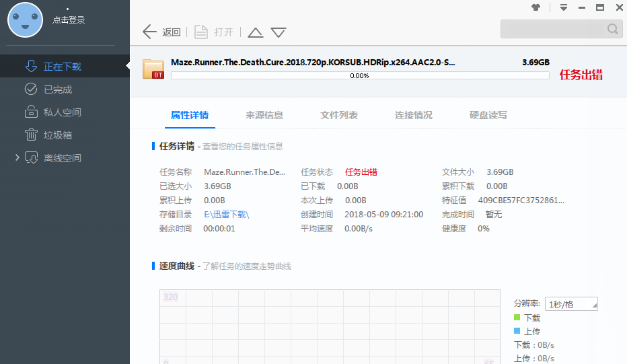
Task: Click the BT folder icon of Maze Runner task
Action: [x=153, y=69]
